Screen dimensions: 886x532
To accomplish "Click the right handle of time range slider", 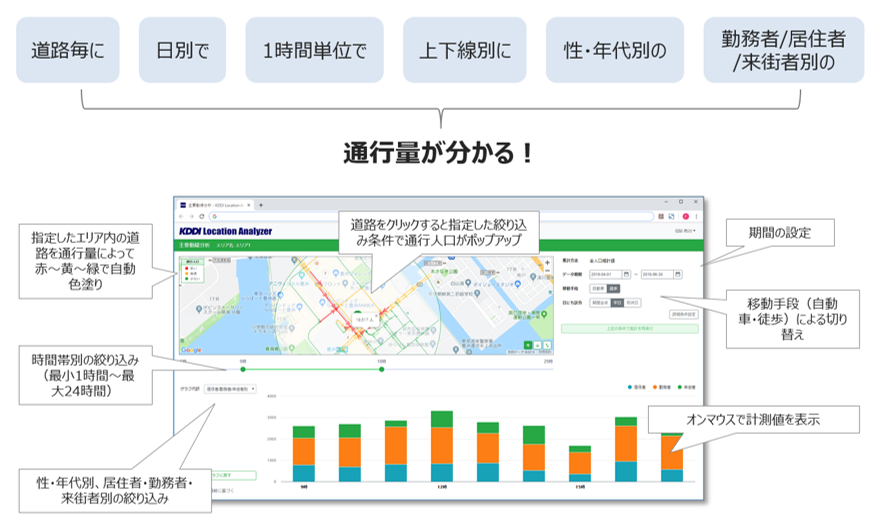I will coord(382,369).
